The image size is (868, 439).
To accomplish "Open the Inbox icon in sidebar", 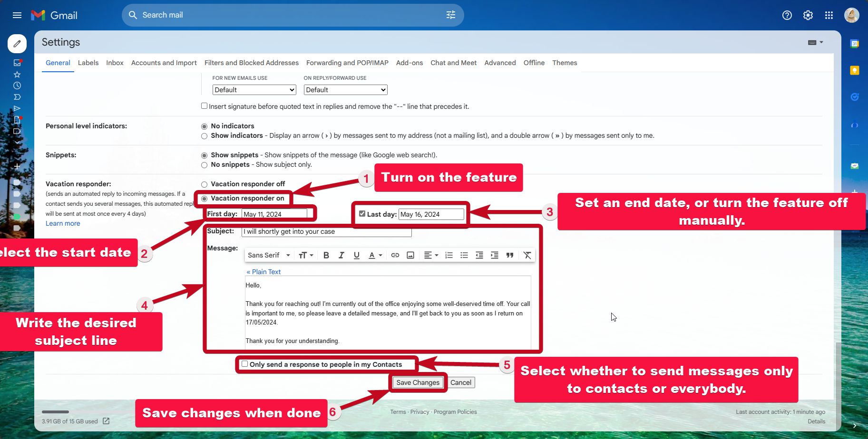I will tap(17, 63).
